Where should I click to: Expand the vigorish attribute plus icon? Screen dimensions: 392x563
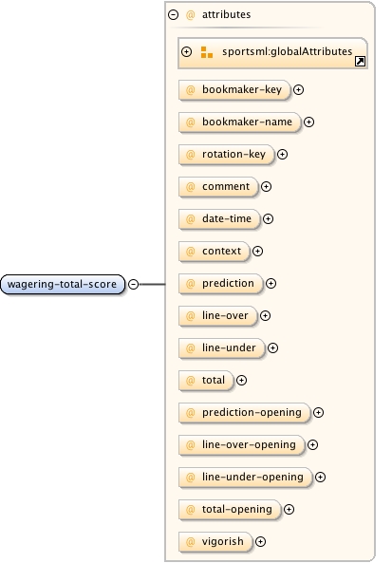(x=260, y=542)
